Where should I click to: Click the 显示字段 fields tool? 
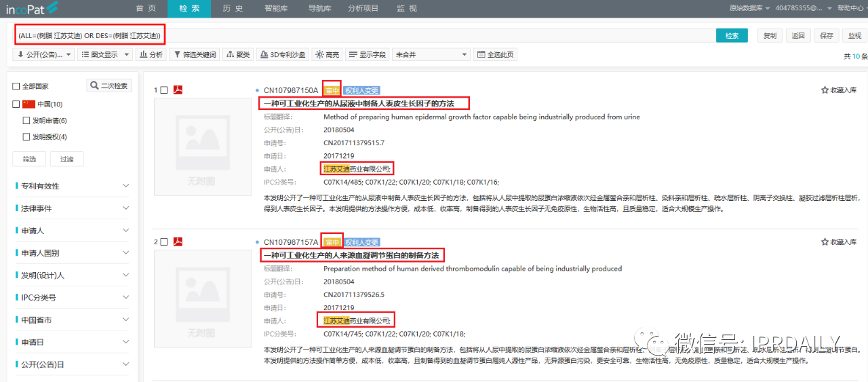368,54
